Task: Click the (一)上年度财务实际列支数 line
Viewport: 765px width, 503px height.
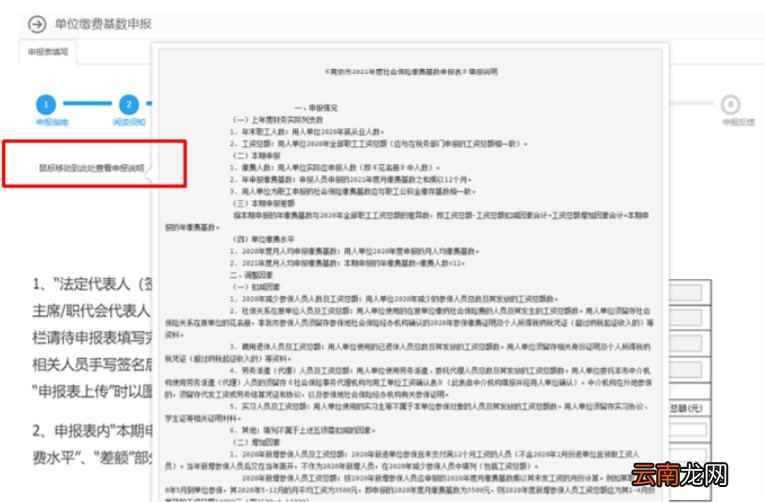Action: coord(278,120)
